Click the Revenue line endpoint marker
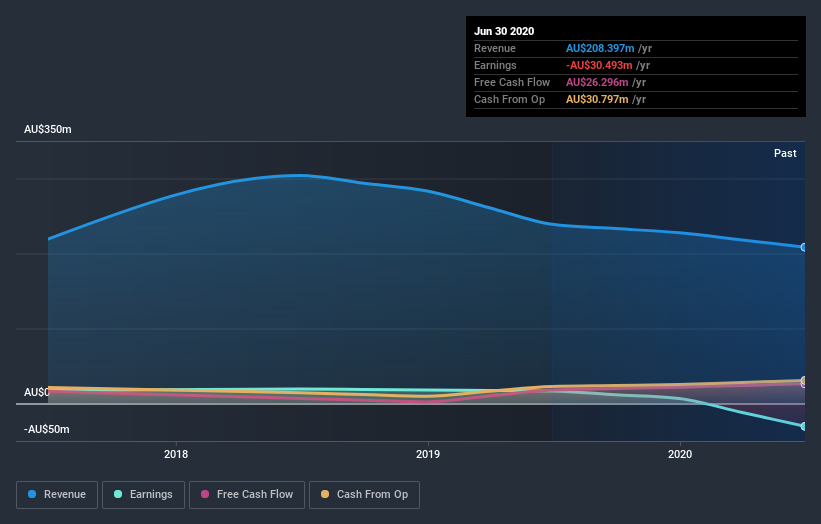This screenshot has height=524, width=821. [x=803, y=247]
